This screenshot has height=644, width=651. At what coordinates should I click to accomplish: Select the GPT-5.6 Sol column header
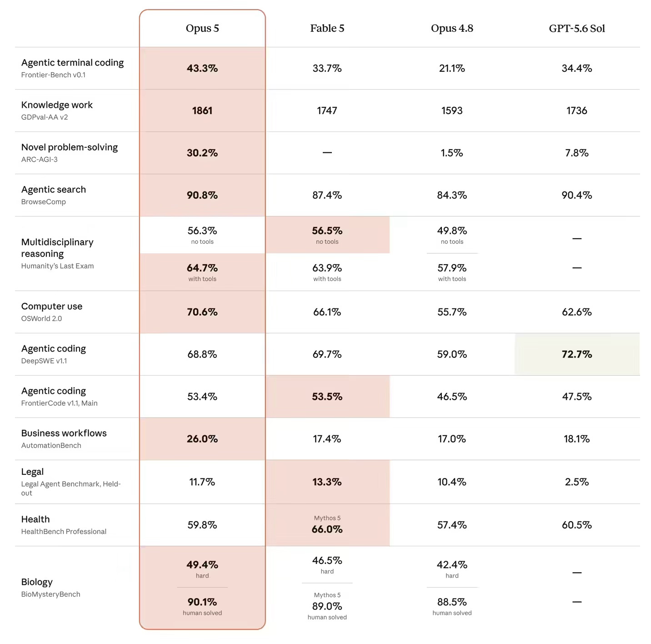(577, 28)
